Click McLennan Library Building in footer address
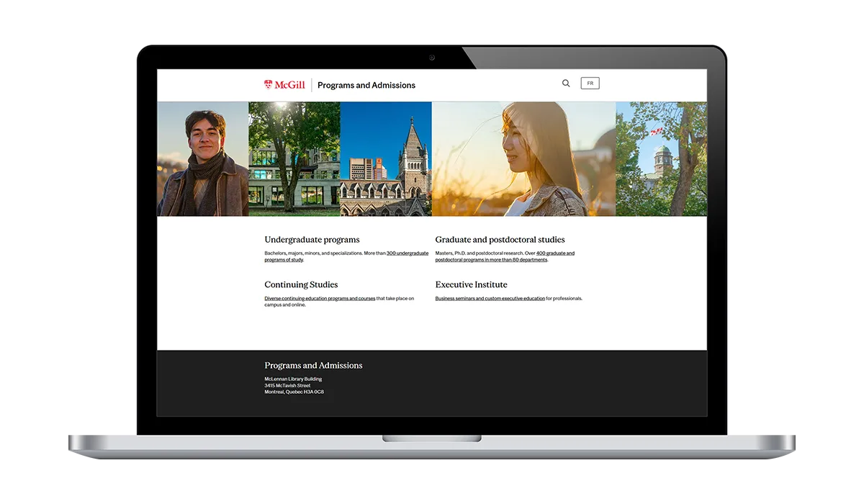The width and height of the screenshot is (864, 504). pyautogui.click(x=293, y=379)
